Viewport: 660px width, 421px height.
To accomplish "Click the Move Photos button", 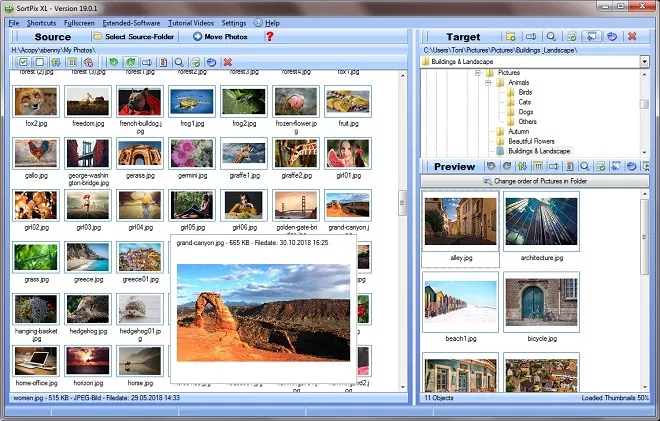I will pos(220,37).
